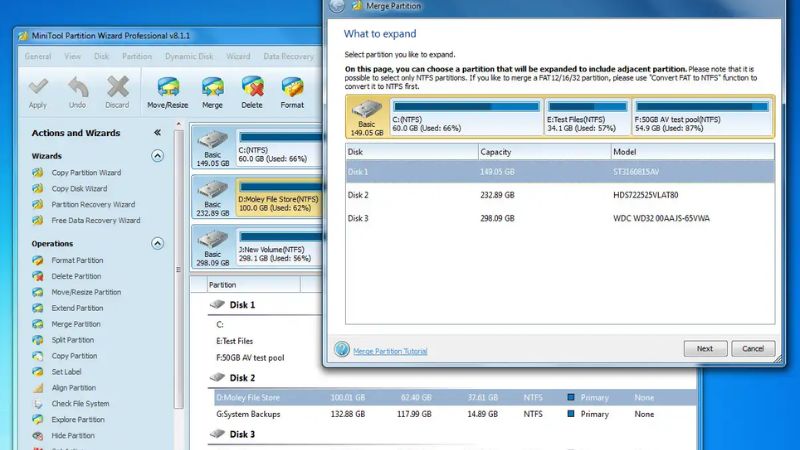The width and height of the screenshot is (800, 450).
Task: Launch Copy Partition Wizard from sidebar
Action: click(x=86, y=172)
